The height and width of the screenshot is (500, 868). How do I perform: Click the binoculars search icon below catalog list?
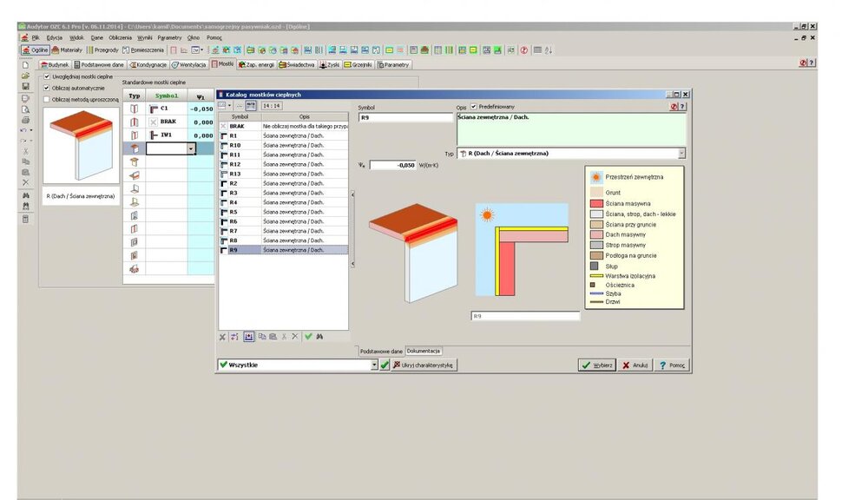319,336
